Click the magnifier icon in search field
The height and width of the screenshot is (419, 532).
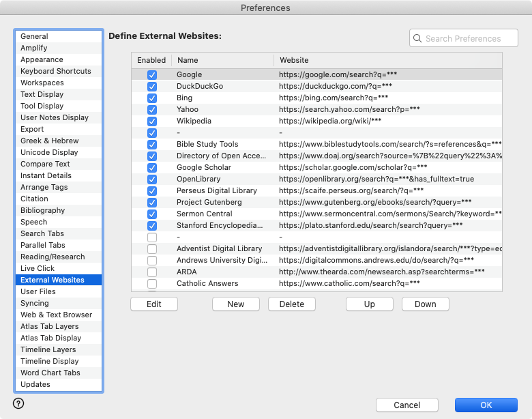click(417, 39)
